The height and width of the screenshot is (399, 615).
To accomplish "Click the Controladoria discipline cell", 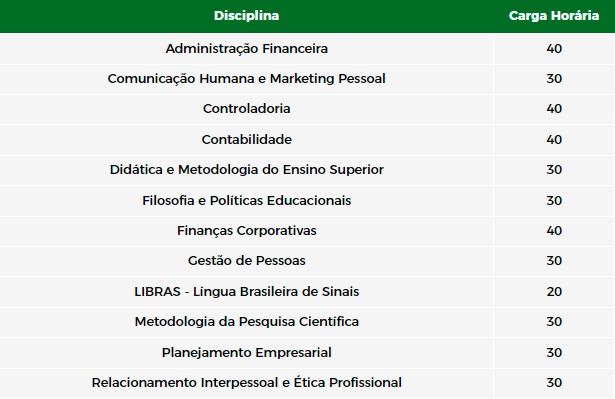I will pyautogui.click(x=246, y=109).
